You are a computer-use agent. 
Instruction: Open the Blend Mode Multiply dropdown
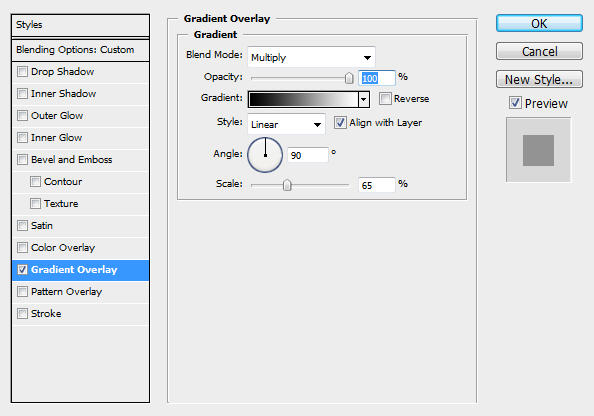(311, 57)
